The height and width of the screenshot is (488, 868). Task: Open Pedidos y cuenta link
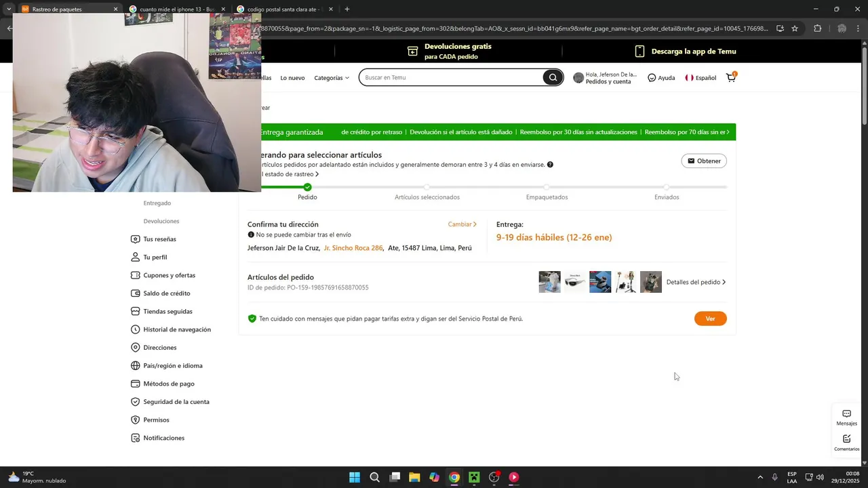(x=608, y=81)
